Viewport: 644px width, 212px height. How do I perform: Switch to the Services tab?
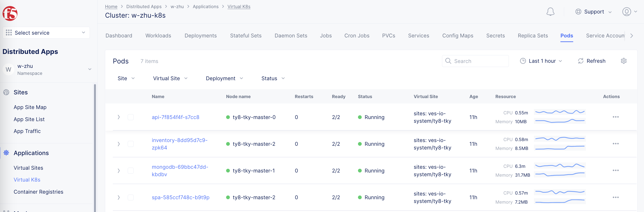click(x=419, y=36)
